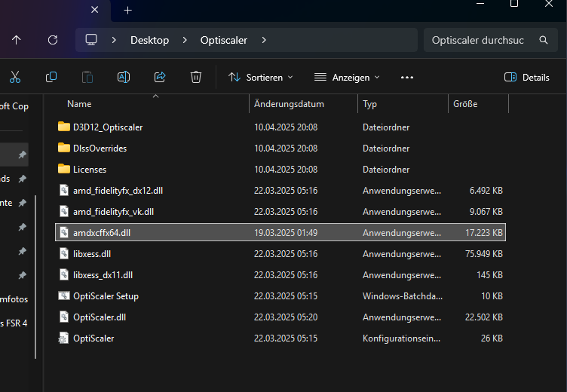Click the size value 9.067 KB
Image resolution: width=567 pixels, height=392 pixels.
click(x=486, y=212)
